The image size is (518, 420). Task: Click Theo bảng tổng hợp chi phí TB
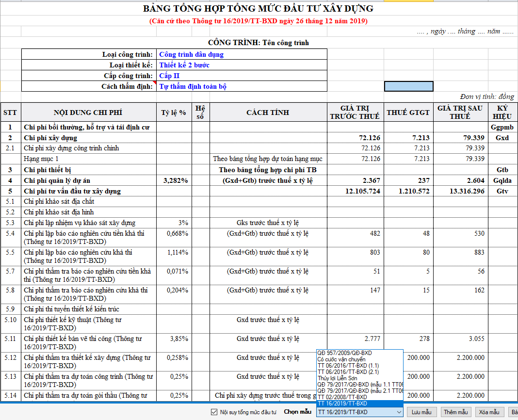pos(268,170)
